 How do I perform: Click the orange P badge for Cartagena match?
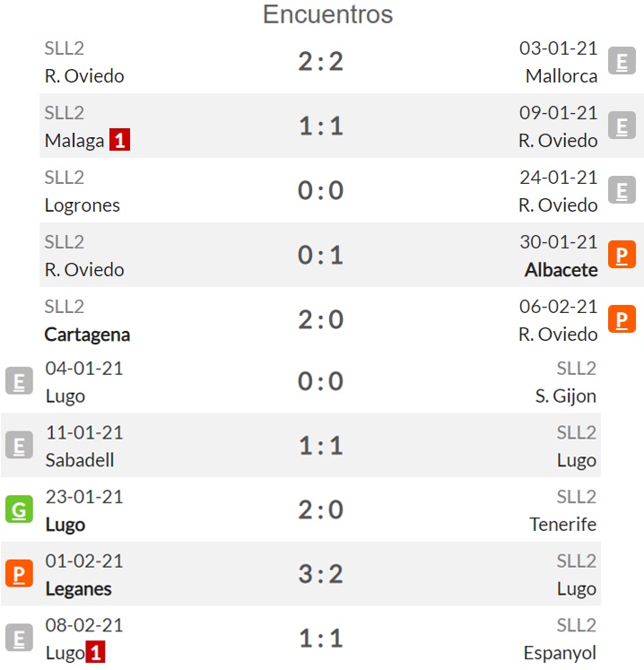(622, 319)
